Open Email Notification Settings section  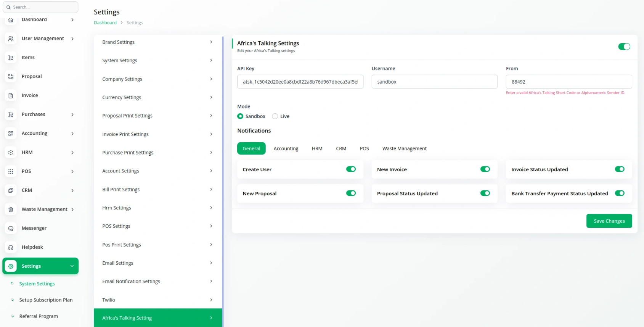[x=157, y=281]
